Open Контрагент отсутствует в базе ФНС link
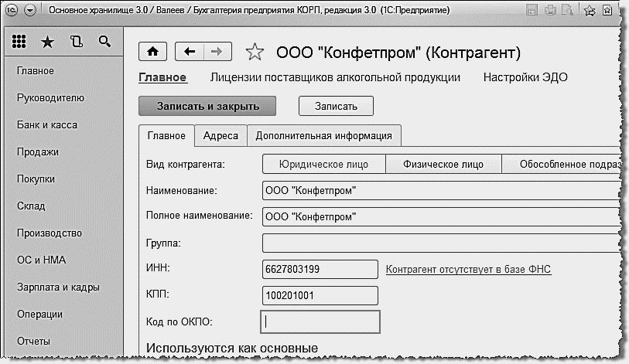 (468, 270)
